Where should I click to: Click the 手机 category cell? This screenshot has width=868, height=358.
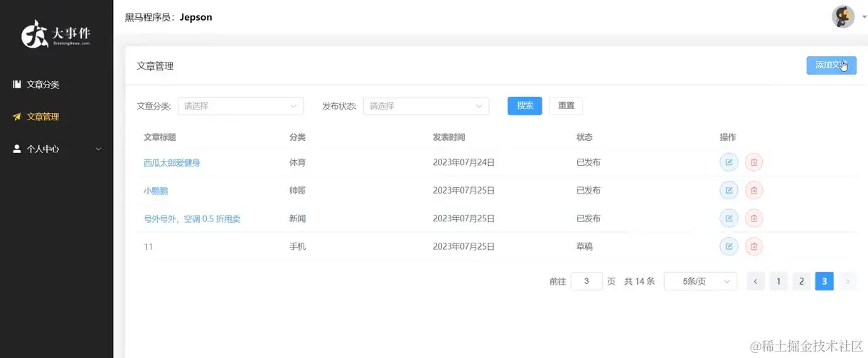tap(297, 246)
